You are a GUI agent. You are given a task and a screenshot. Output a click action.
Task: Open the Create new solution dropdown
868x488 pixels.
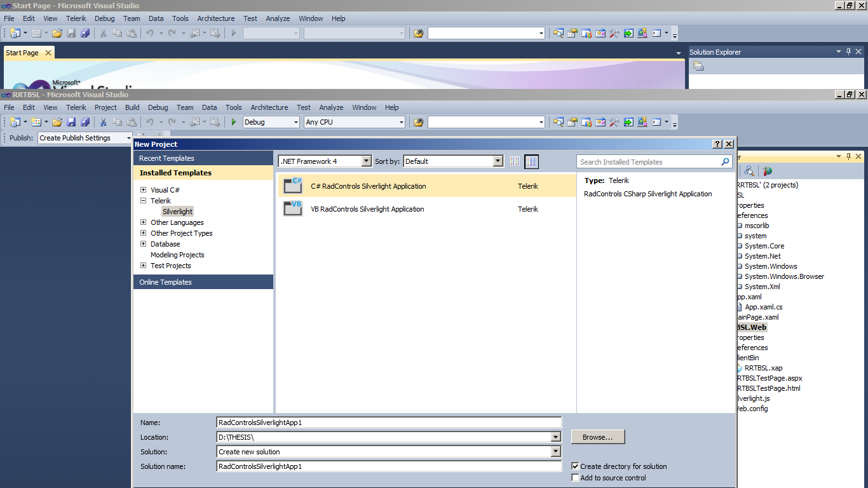[556, 452]
